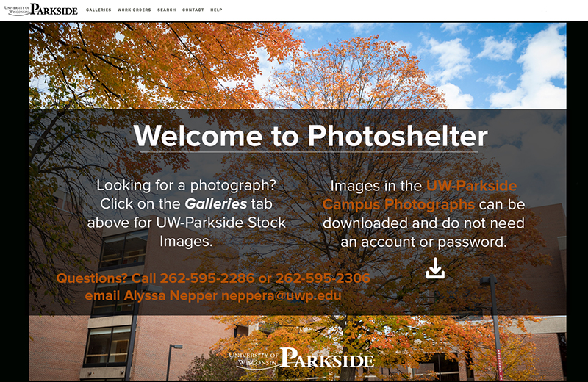
Task: Click the phone number 262-595-2306
Action: [323, 278]
